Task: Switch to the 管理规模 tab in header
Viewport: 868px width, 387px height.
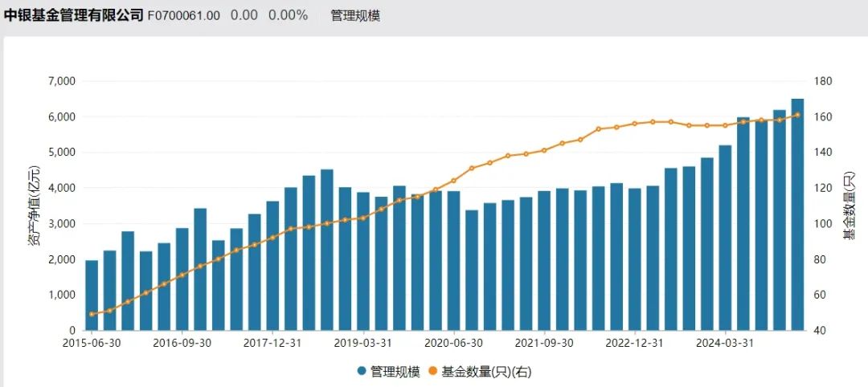Action: 355,15
